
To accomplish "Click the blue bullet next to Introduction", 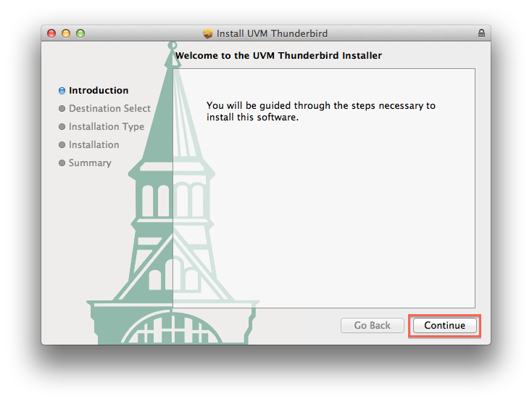I will click(x=62, y=91).
